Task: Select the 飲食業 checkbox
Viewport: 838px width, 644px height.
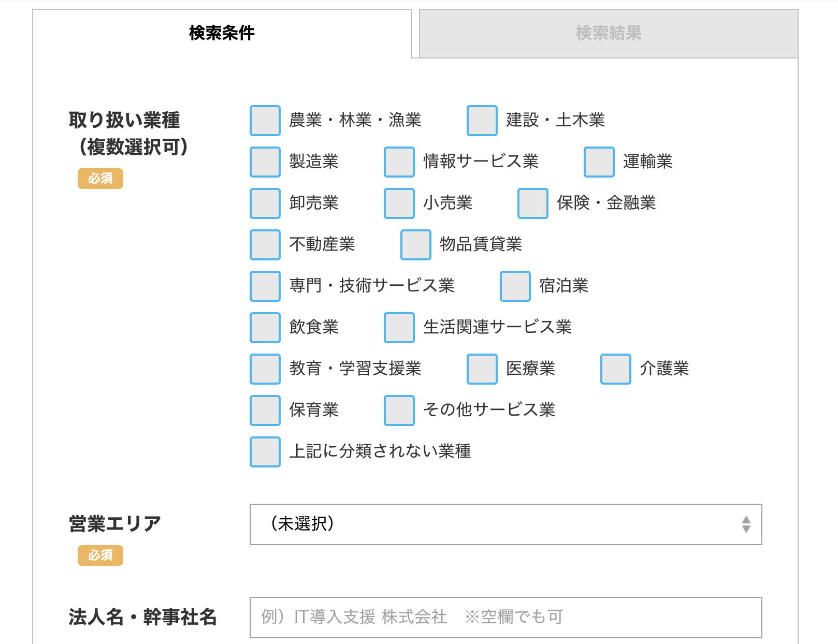Action: [265, 328]
